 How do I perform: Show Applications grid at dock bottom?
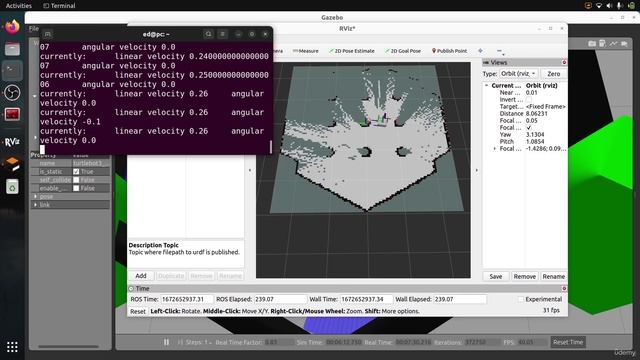point(12,347)
